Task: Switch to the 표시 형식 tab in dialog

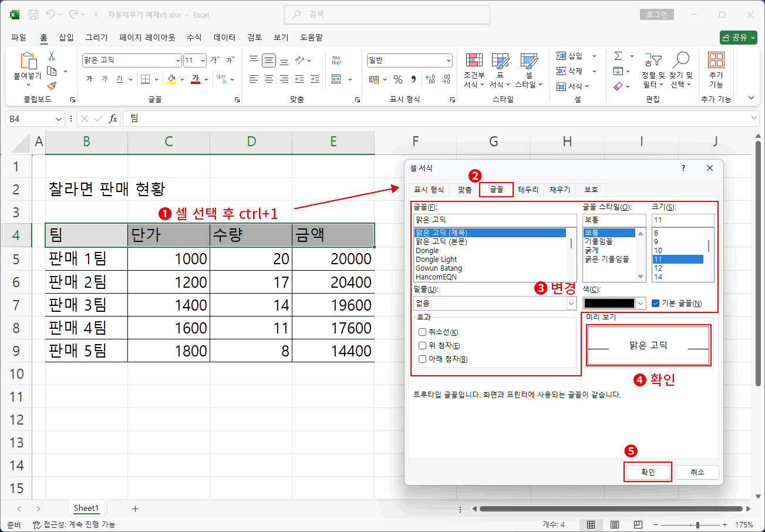Action: point(429,190)
